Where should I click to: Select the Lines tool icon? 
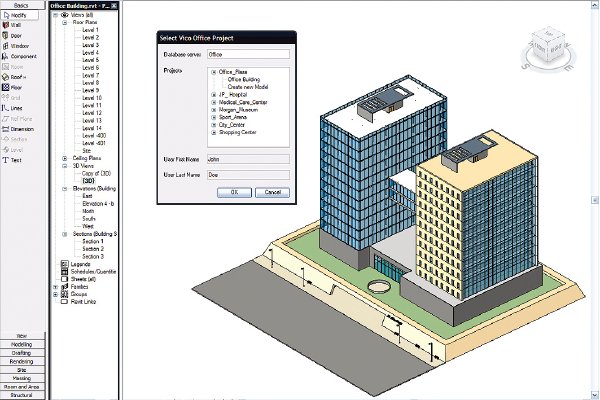click(5, 108)
